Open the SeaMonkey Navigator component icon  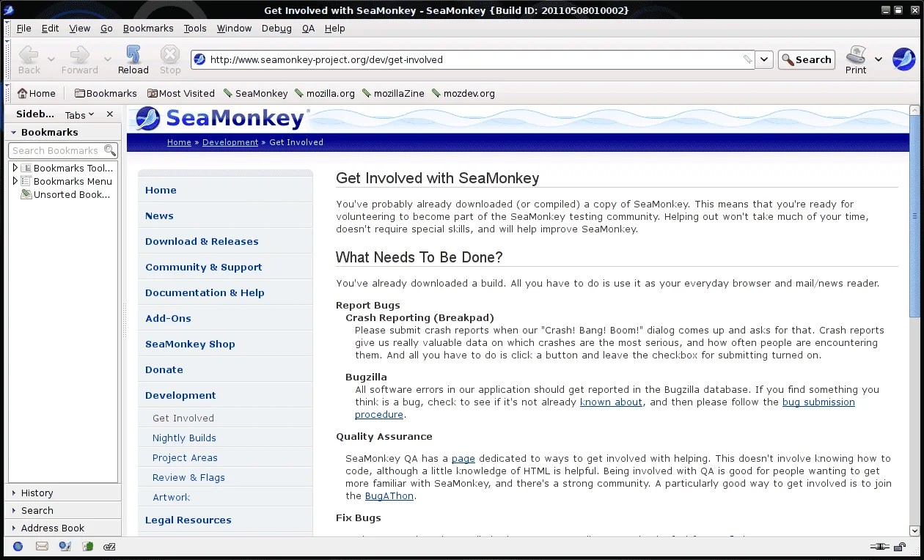17,546
